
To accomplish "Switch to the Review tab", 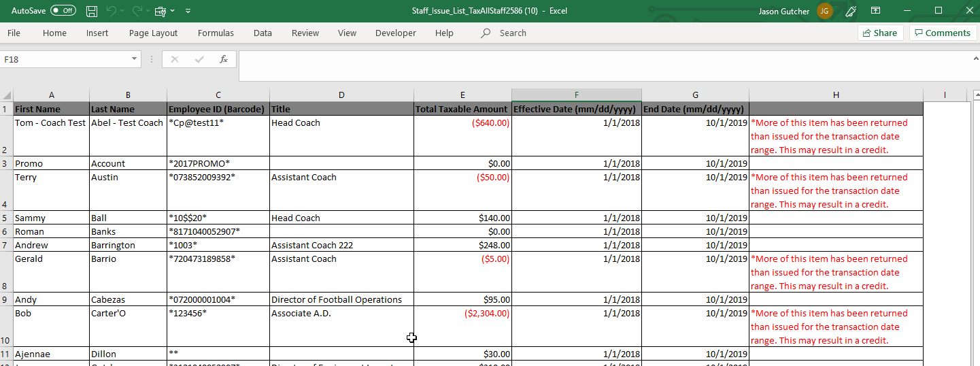I will [x=305, y=33].
